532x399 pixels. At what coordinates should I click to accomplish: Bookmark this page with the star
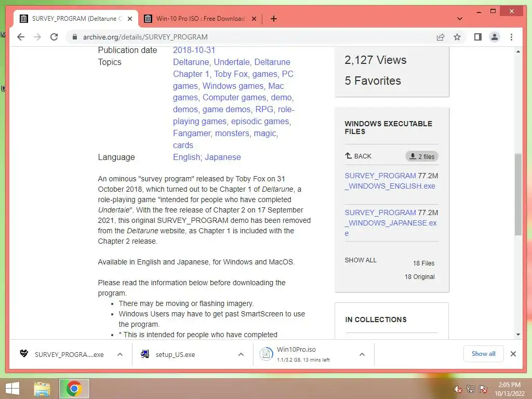point(457,37)
